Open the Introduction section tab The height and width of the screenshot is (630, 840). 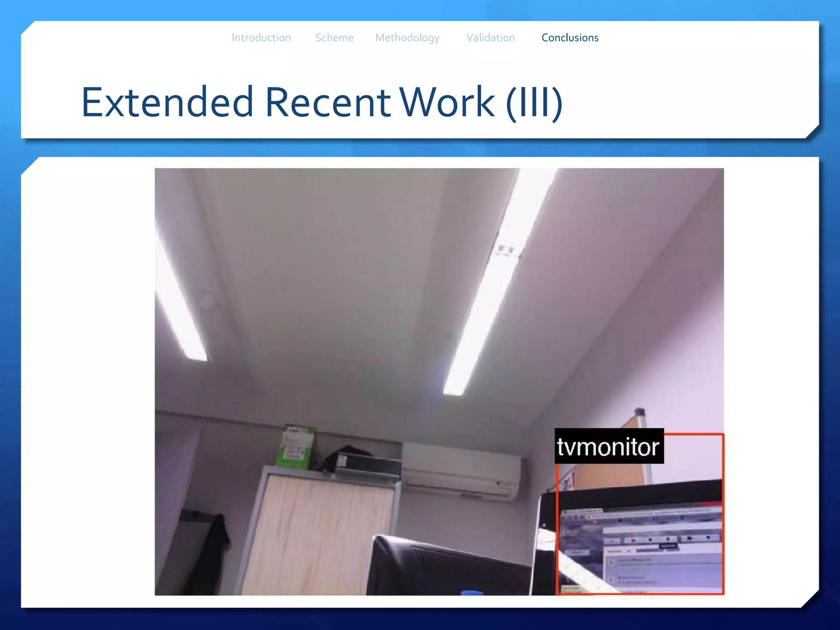coord(261,38)
